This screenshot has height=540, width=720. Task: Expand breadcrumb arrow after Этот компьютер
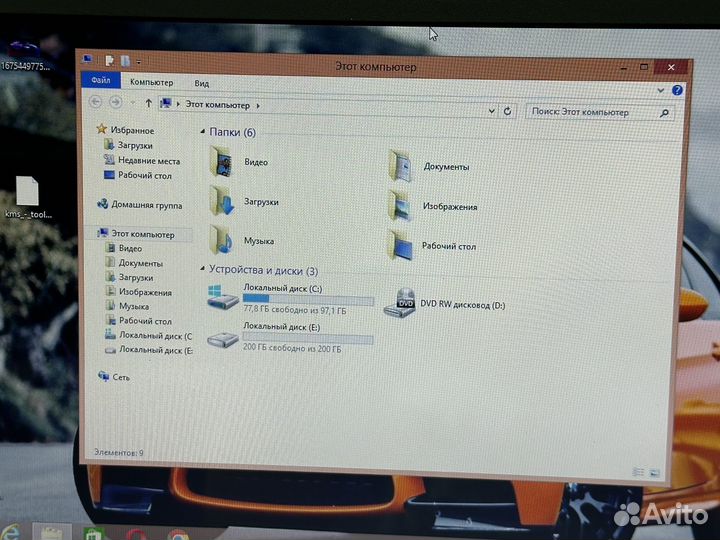pos(258,106)
